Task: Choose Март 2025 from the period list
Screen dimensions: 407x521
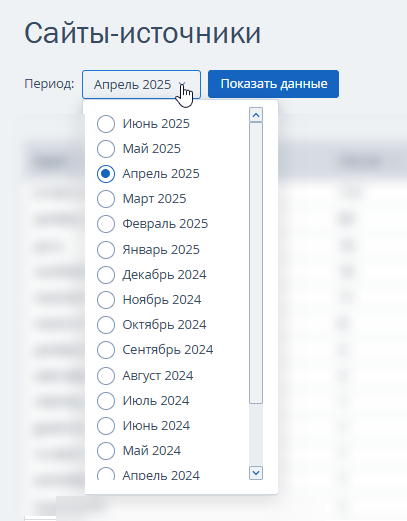Action: coord(106,199)
